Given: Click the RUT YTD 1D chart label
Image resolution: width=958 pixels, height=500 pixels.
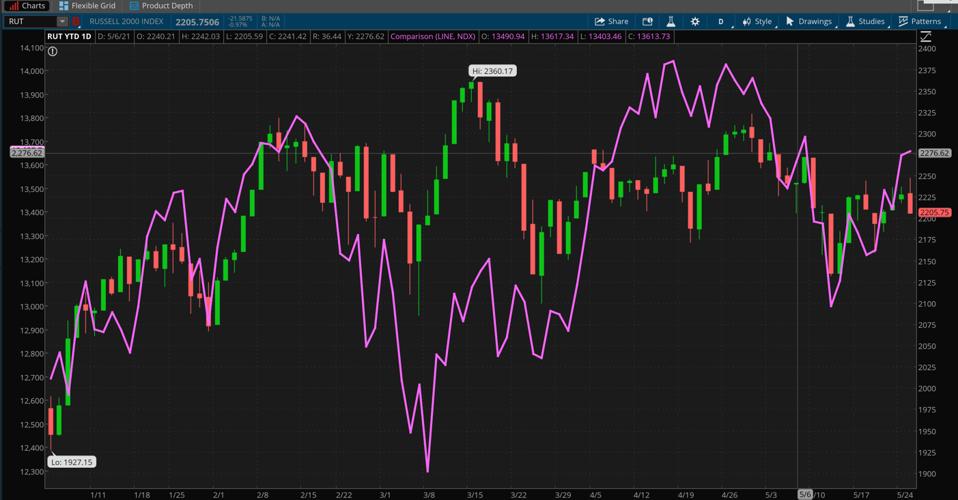Looking at the screenshot, I should 69,37.
